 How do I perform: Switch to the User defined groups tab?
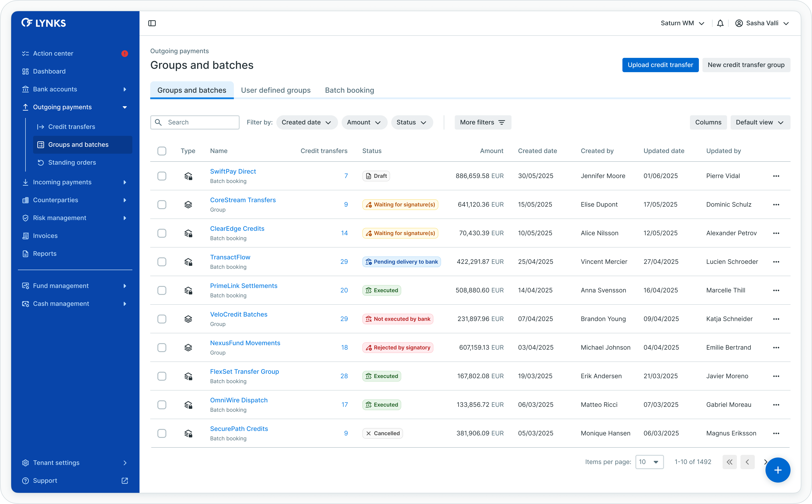click(275, 90)
